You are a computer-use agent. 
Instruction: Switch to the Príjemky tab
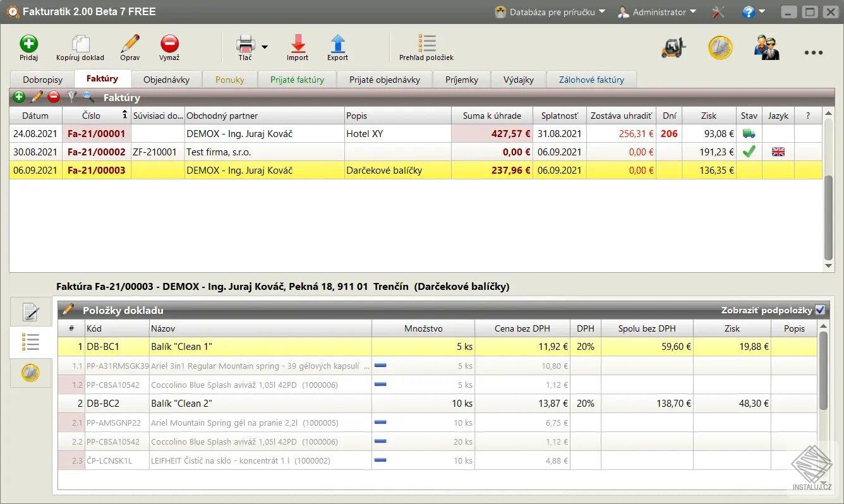(x=462, y=80)
